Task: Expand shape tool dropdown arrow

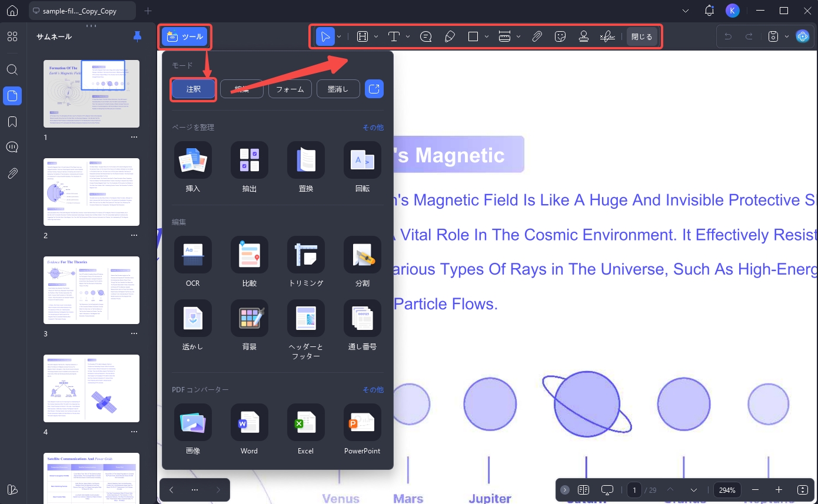Action: [x=487, y=36]
